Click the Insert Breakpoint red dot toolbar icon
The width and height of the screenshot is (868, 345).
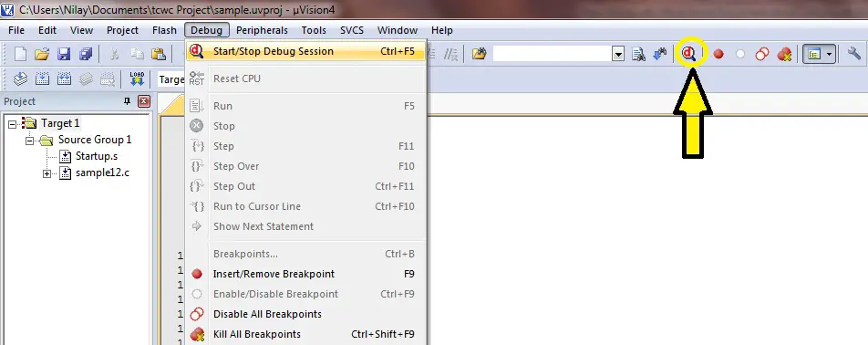tap(718, 54)
